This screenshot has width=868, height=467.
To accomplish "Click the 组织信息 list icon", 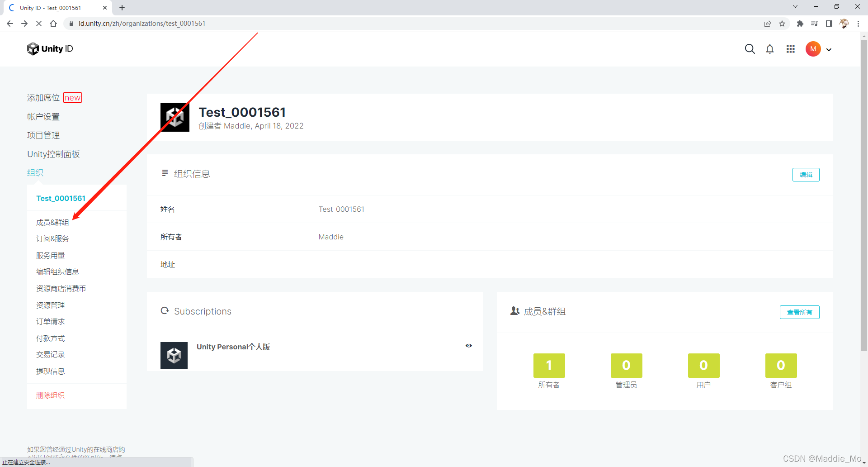I will (165, 173).
